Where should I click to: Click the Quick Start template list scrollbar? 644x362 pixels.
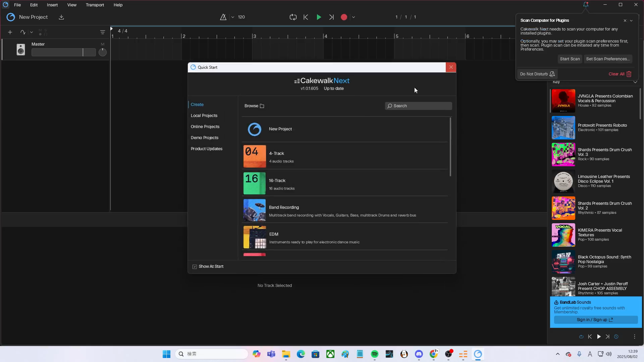point(450,147)
